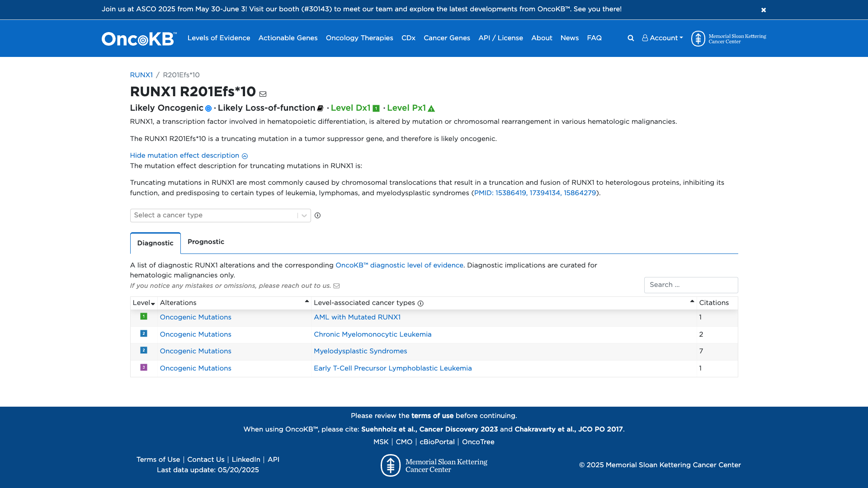
Task: Open Terms of Use footer link
Action: click(158, 460)
